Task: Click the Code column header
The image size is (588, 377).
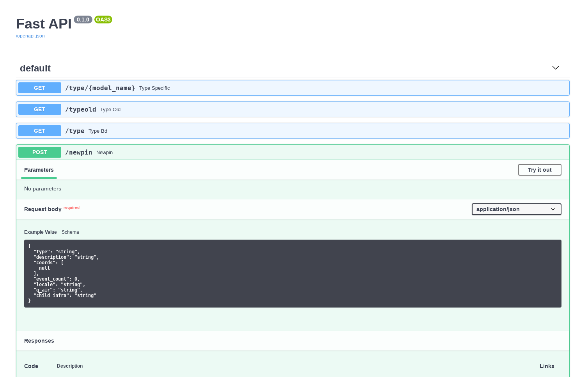Action: (31, 366)
